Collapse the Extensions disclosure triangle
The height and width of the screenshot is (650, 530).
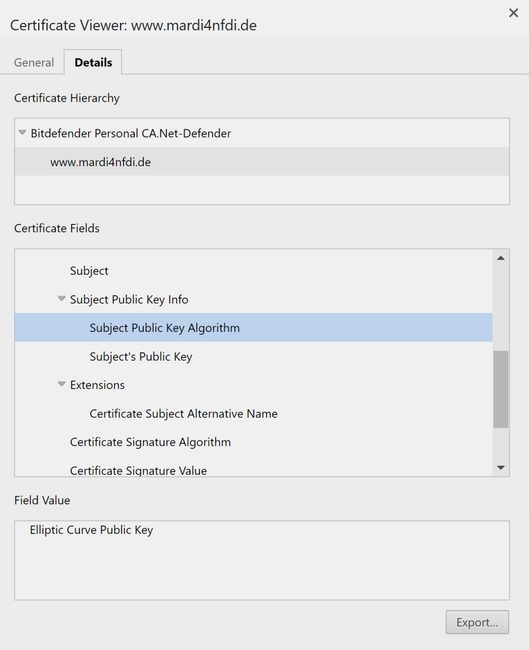(62, 384)
